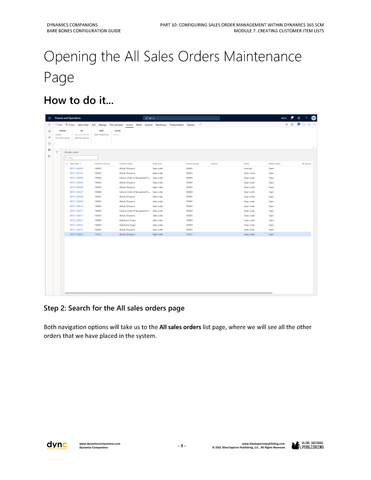This screenshot has height=480, width=371.
Task: Open the Sales order tab
Action: coord(83,125)
